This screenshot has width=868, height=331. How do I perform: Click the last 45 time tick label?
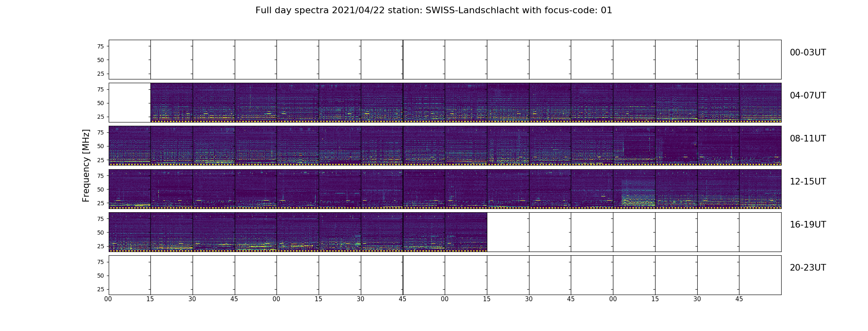pyautogui.click(x=739, y=299)
